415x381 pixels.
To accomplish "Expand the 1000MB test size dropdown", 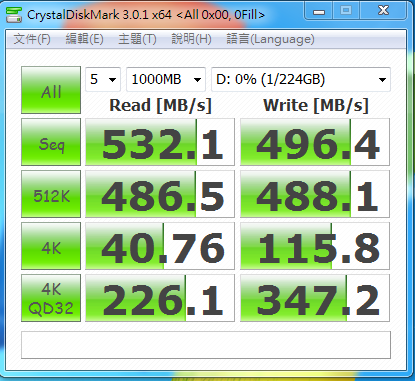I will [166, 79].
